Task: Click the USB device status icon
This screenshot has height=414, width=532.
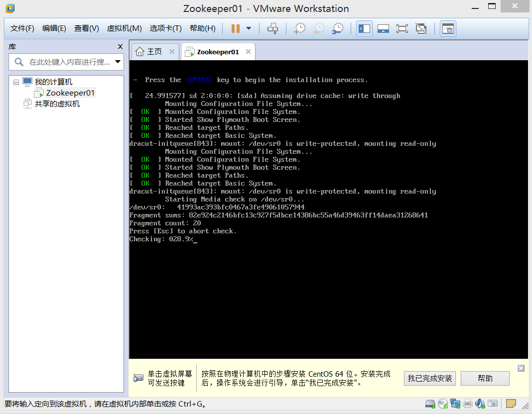Action: tap(493, 404)
